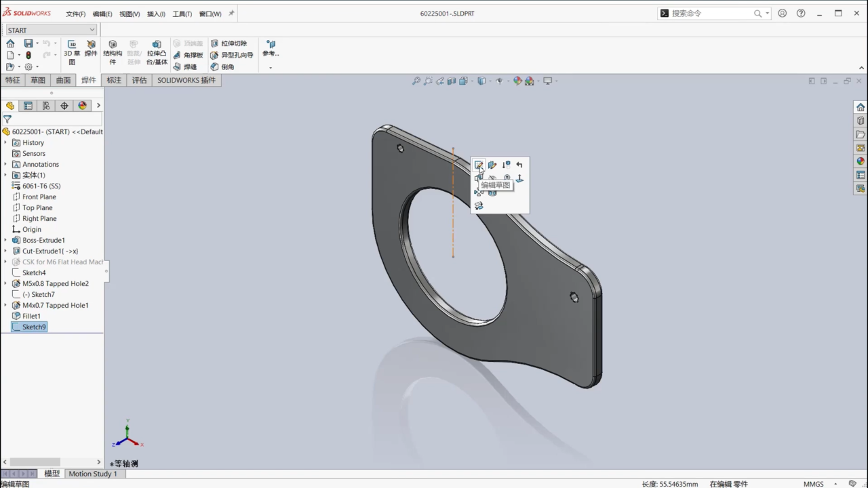868x488 pixels.
Task: Show more manager tabs via right chevron
Action: (98, 106)
